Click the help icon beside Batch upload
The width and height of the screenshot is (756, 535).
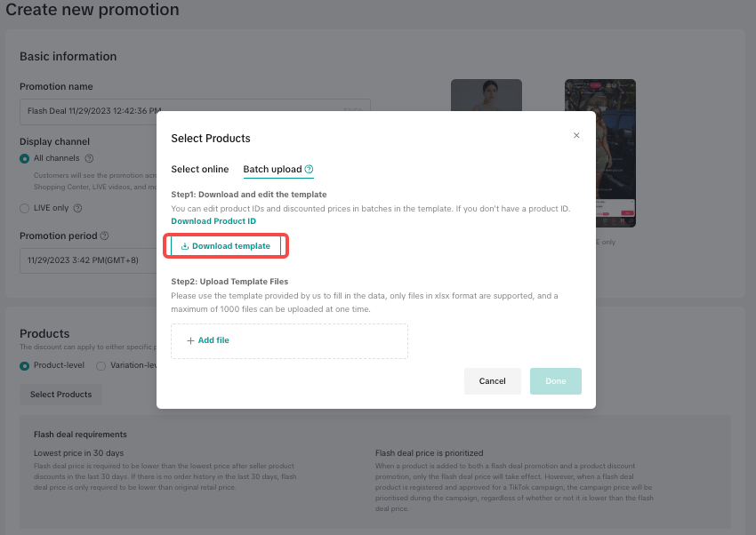pos(309,169)
